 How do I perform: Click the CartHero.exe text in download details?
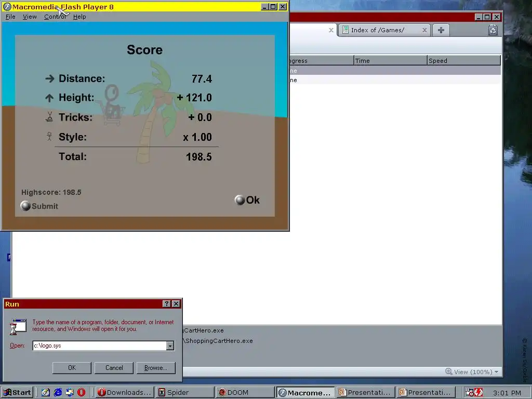click(x=204, y=330)
